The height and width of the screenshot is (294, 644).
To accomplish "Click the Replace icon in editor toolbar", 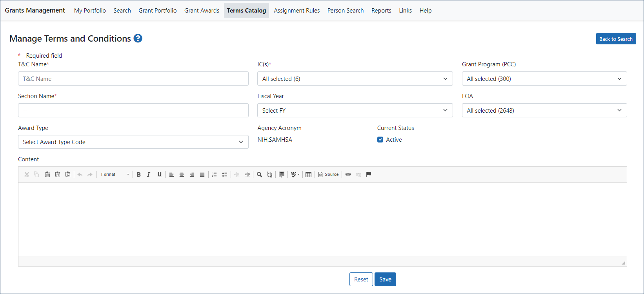I will tap(269, 175).
